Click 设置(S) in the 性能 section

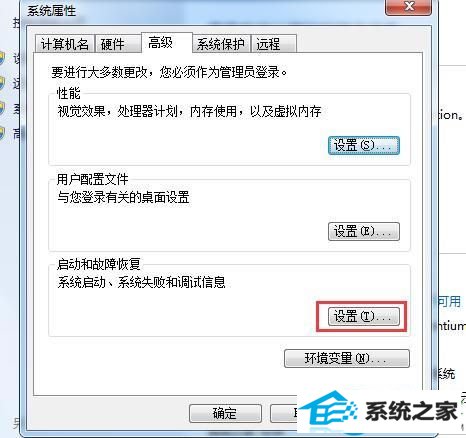(x=364, y=145)
